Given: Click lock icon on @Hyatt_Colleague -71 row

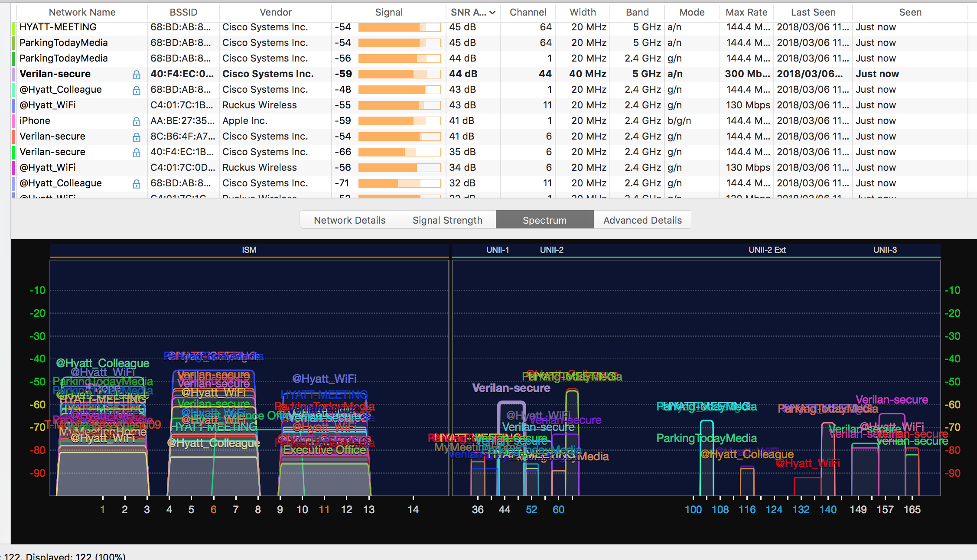Looking at the screenshot, I should tap(136, 184).
